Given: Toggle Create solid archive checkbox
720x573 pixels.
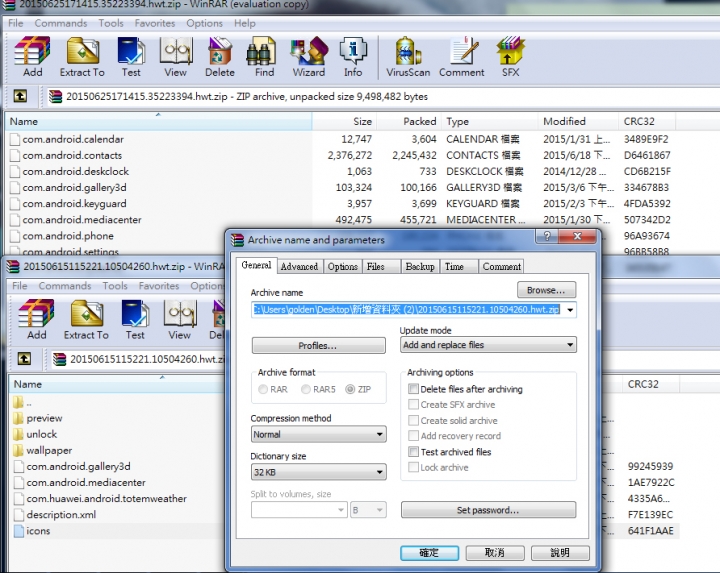Looking at the screenshot, I should pos(413,421).
